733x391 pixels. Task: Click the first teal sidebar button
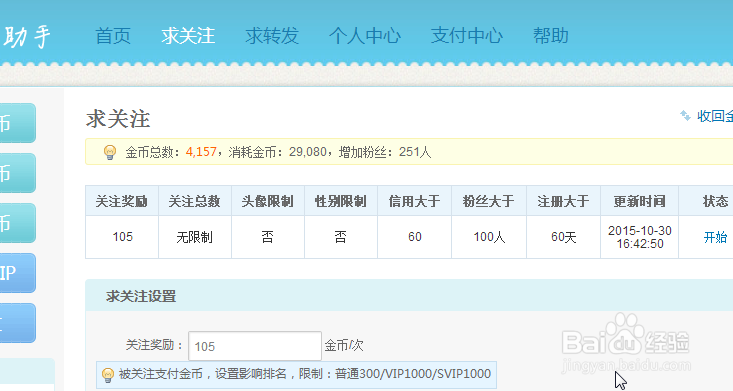pos(18,123)
